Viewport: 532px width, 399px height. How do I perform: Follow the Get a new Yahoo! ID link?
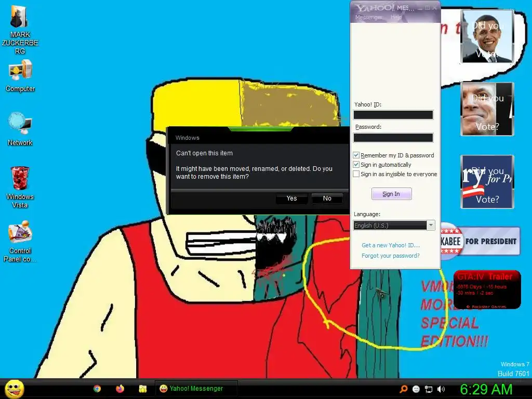click(391, 245)
